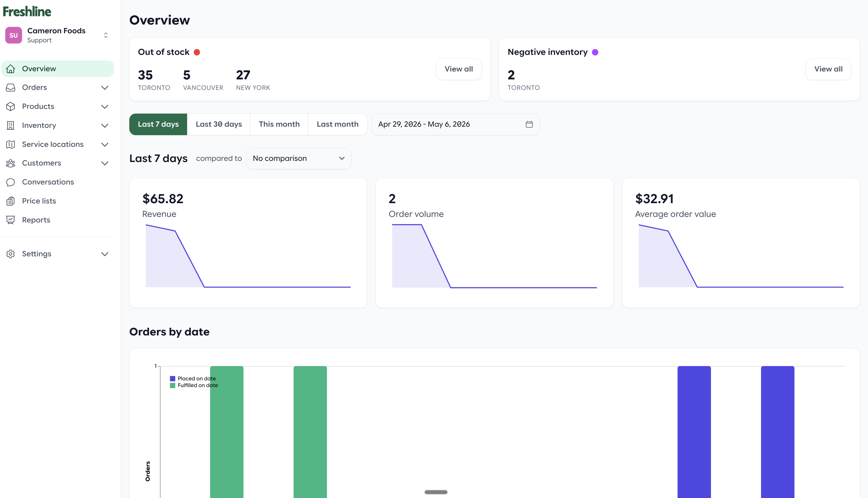Image resolution: width=868 pixels, height=498 pixels.
Task: Click the Price lists clipboard icon
Action: [11, 201]
